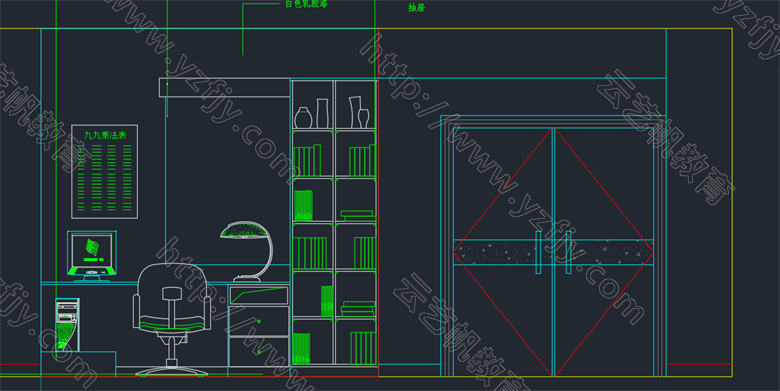
Task: Click the tall green book on third shelf
Action: coord(303,205)
